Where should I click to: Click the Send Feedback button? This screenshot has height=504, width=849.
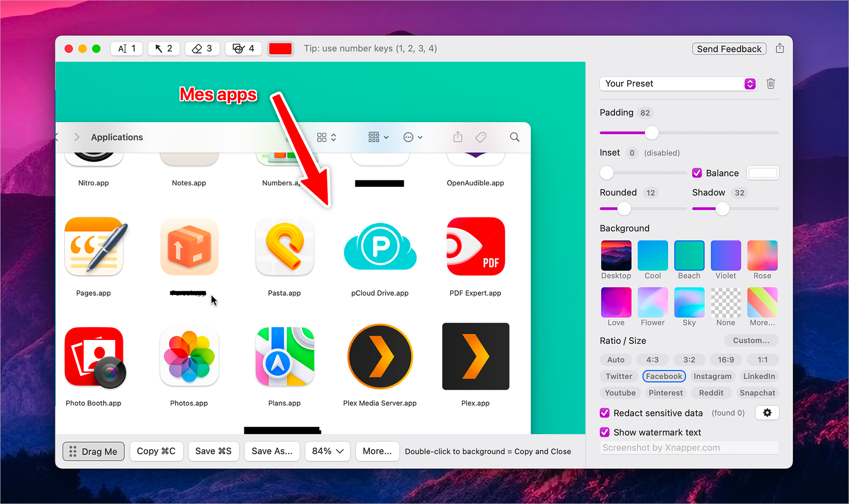tap(729, 49)
